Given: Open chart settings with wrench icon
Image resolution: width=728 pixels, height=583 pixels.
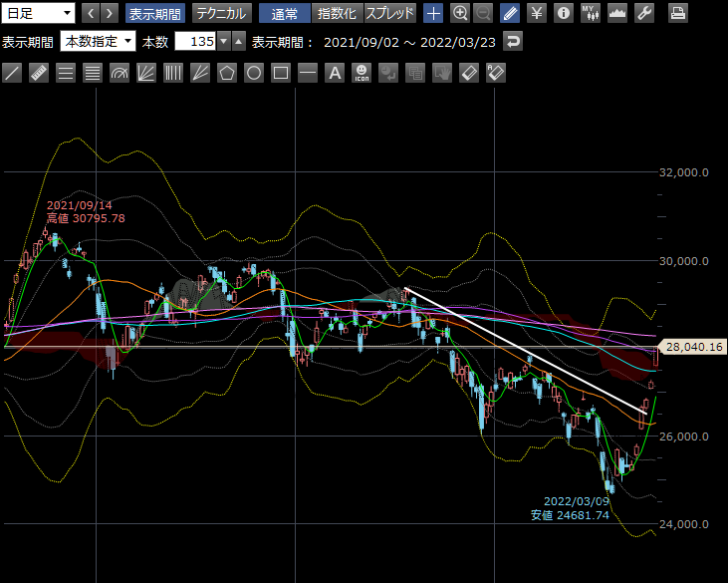Looking at the screenshot, I should coord(644,13).
